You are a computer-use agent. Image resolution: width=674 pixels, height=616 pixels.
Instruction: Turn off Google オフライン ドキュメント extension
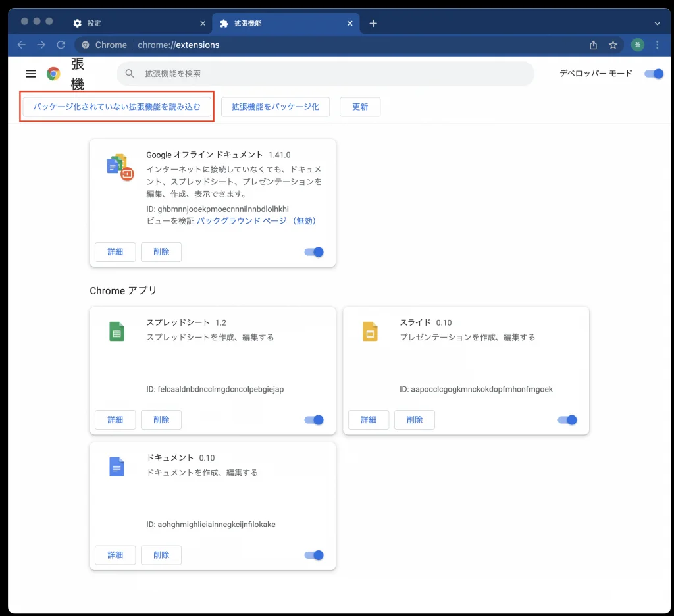[314, 252]
